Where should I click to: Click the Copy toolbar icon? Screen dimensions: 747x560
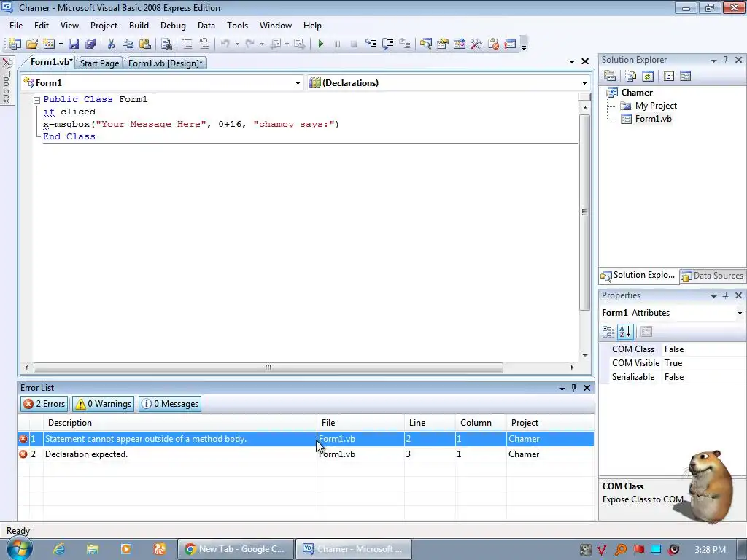(x=128, y=44)
